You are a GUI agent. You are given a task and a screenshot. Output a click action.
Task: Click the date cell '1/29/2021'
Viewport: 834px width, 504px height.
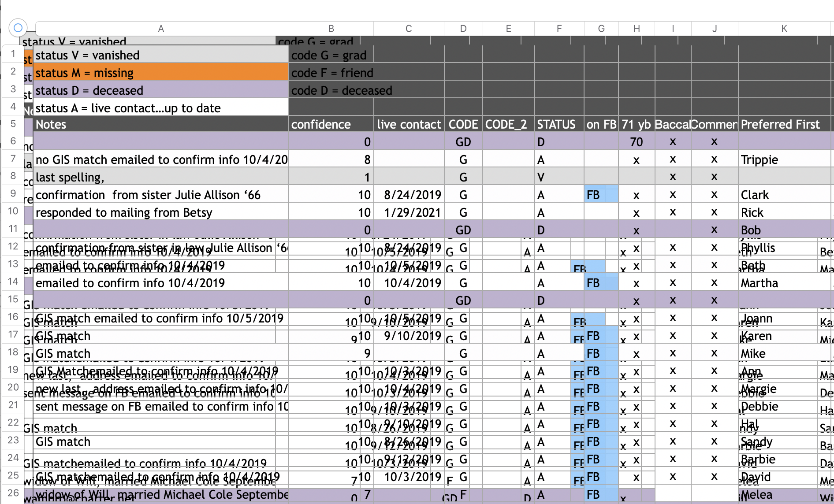coord(409,212)
